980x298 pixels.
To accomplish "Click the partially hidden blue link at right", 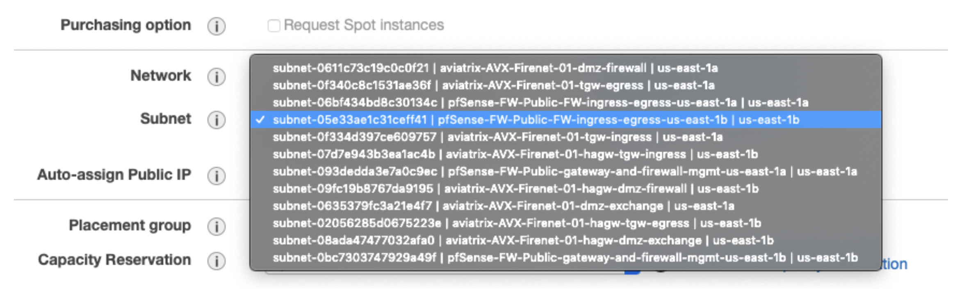I will [895, 264].
